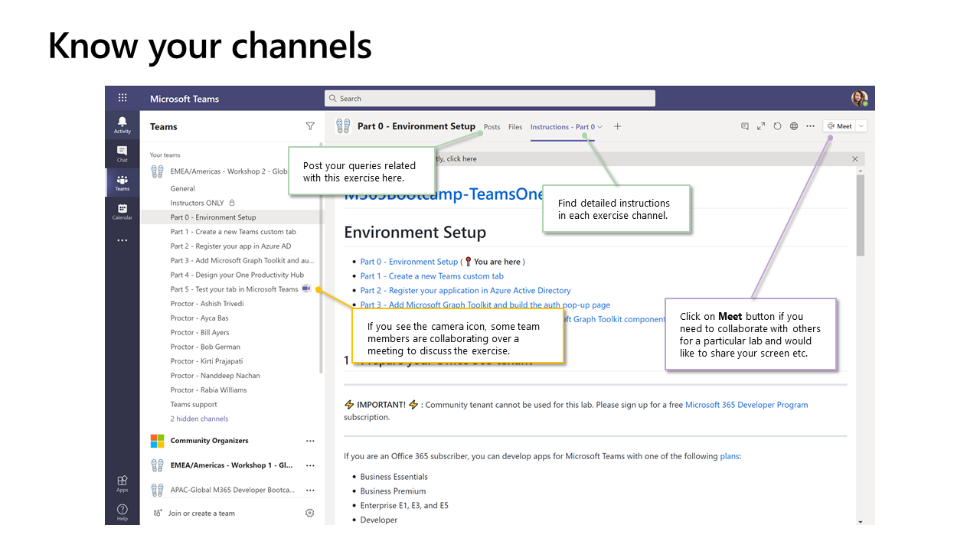Show the 2 hidden channels

[x=199, y=419]
